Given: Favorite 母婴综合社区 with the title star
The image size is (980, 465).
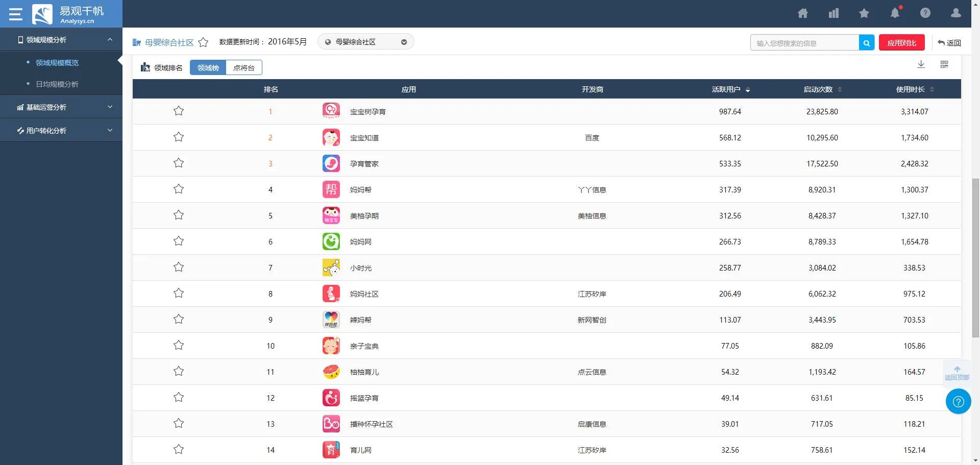Looking at the screenshot, I should 203,42.
